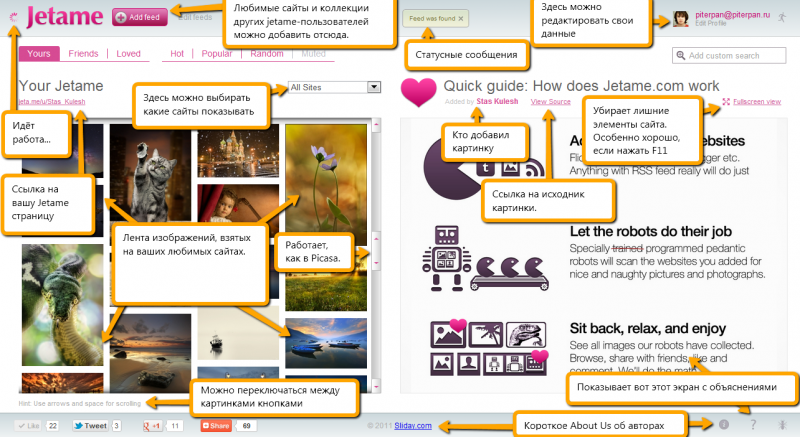Screen dimensions: 800x437
Task: Open the purple flower thumbnail
Action: (x=326, y=185)
